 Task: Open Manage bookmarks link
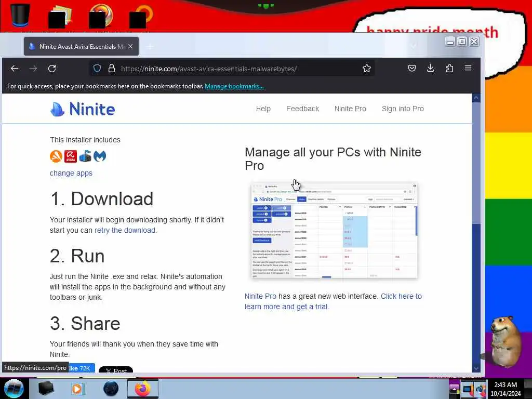pos(234,86)
